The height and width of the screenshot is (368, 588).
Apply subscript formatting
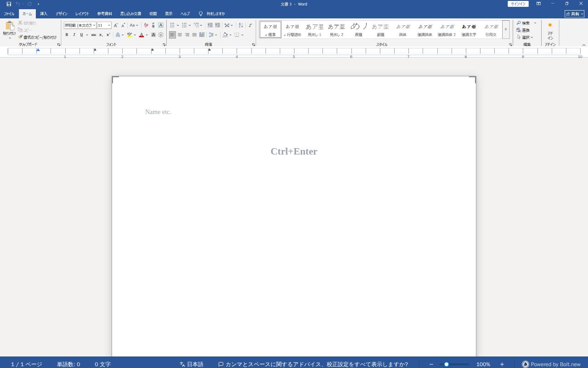point(101,35)
